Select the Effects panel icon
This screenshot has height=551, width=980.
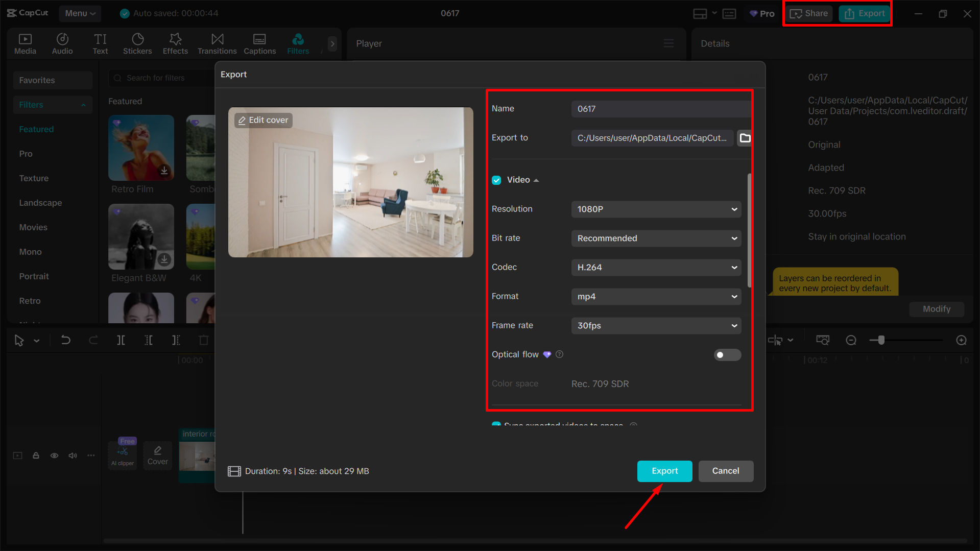(x=175, y=43)
